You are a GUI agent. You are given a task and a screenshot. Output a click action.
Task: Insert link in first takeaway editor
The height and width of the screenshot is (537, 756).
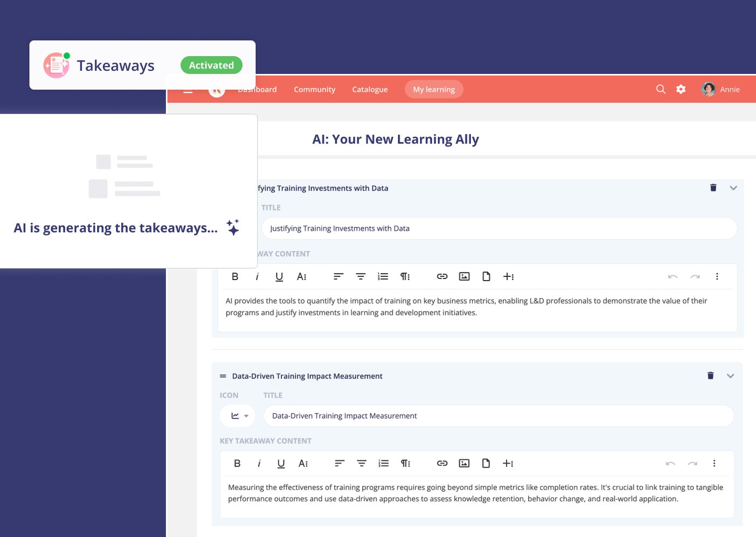tap(442, 276)
